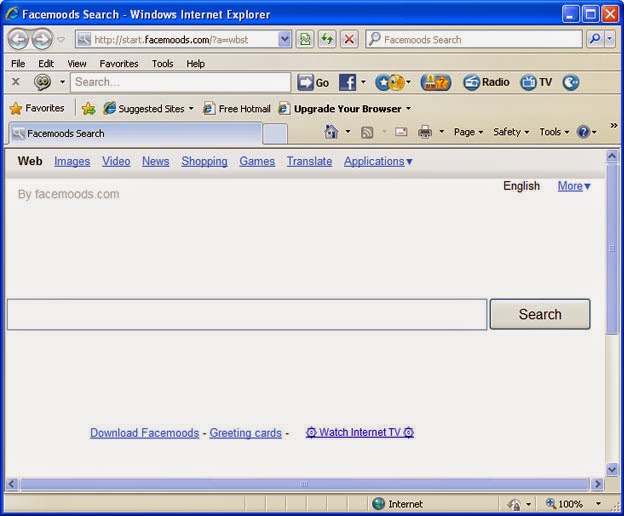Click the star and smiley emoticons icon
The image size is (624, 516).
point(390,83)
